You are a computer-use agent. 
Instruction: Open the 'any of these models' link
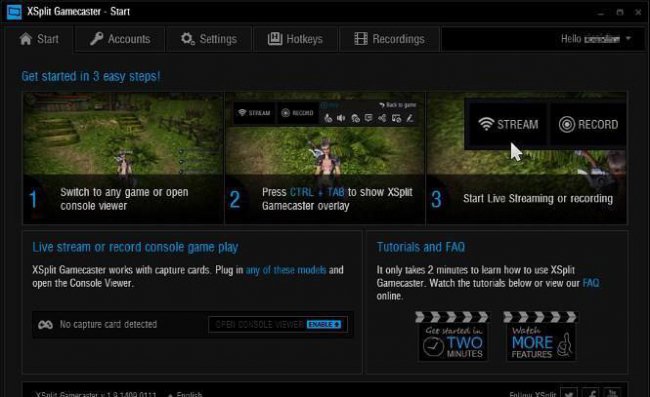(x=286, y=270)
